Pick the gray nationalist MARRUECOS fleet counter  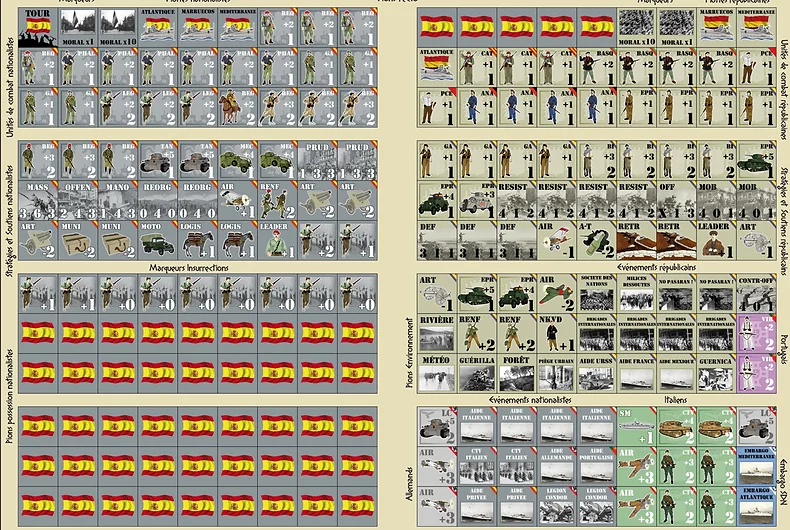coord(198,28)
